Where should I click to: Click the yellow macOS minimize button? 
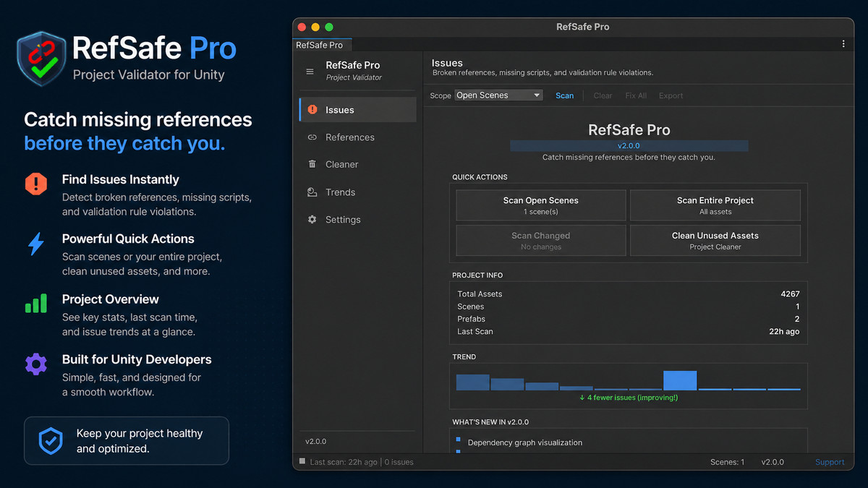point(315,27)
